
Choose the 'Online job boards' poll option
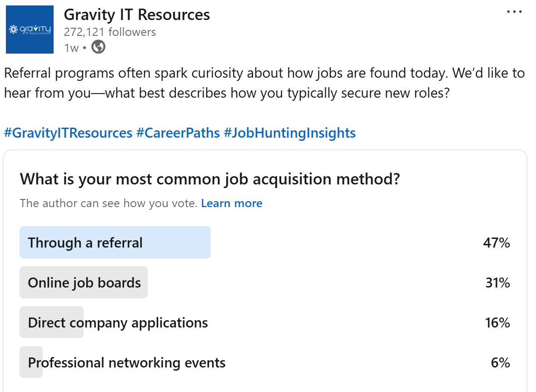coord(84,283)
